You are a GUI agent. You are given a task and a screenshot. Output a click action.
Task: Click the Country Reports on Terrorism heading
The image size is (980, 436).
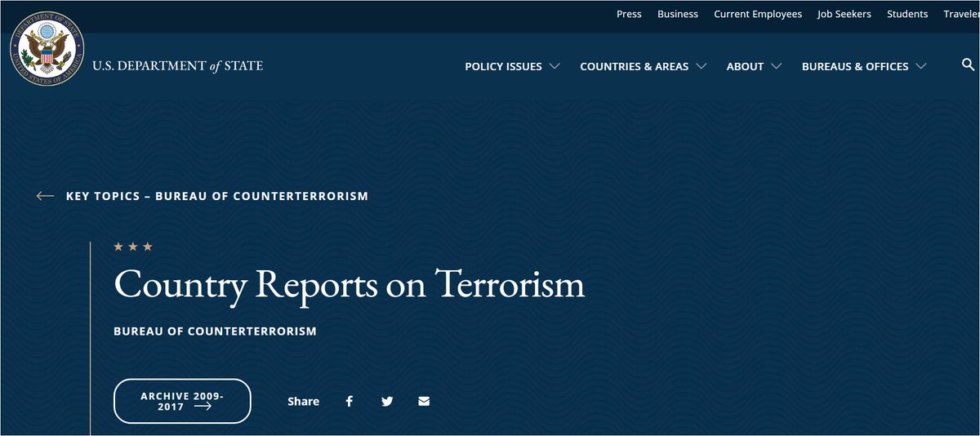pos(350,284)
